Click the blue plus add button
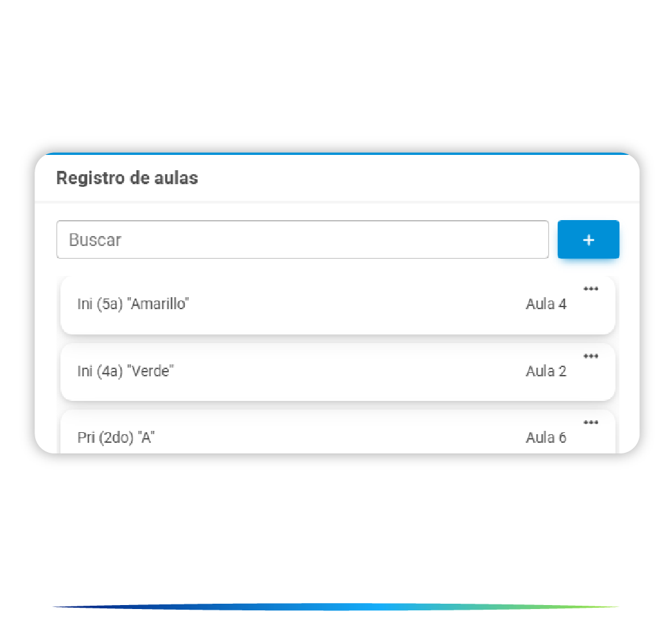This screenshot has height=621, width=672. [x=588, y=239]
